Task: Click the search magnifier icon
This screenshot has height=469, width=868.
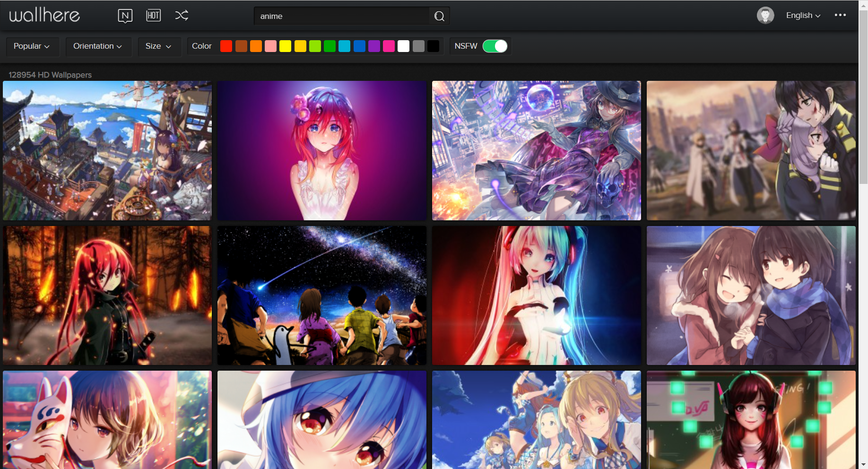Action: [x=439, y=16]
